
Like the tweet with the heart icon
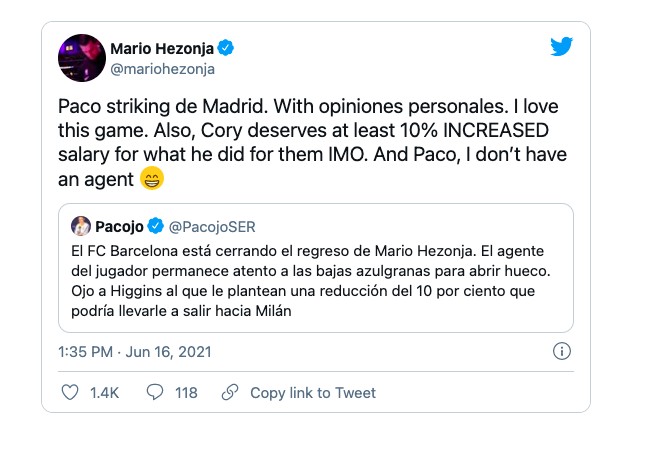coord(70,393)
